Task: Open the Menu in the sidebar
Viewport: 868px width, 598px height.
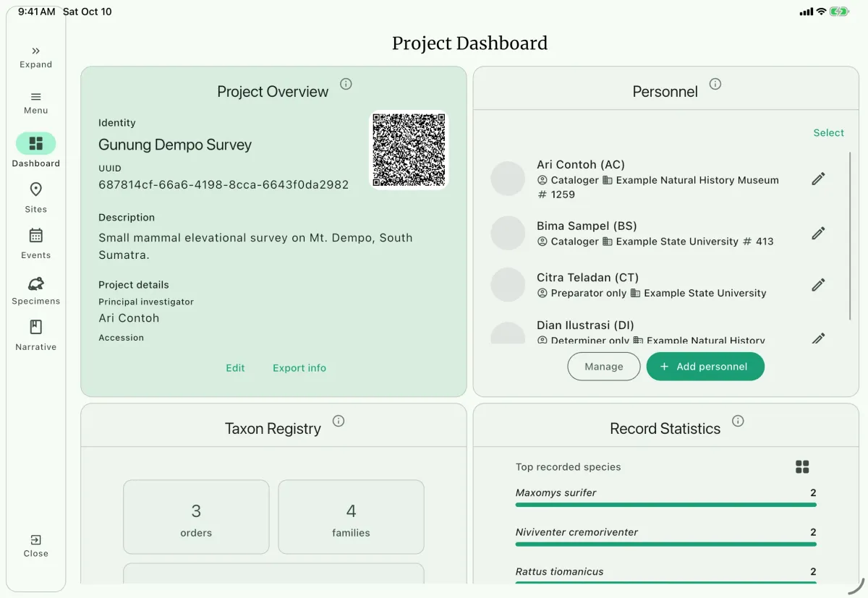Action: click(35, 103)
